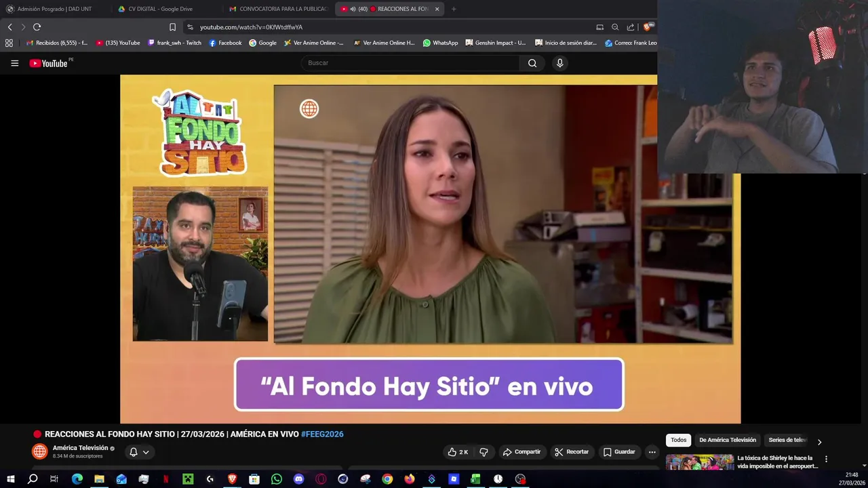
Task: Go back with browser back arrow
Action: (9, 27)
